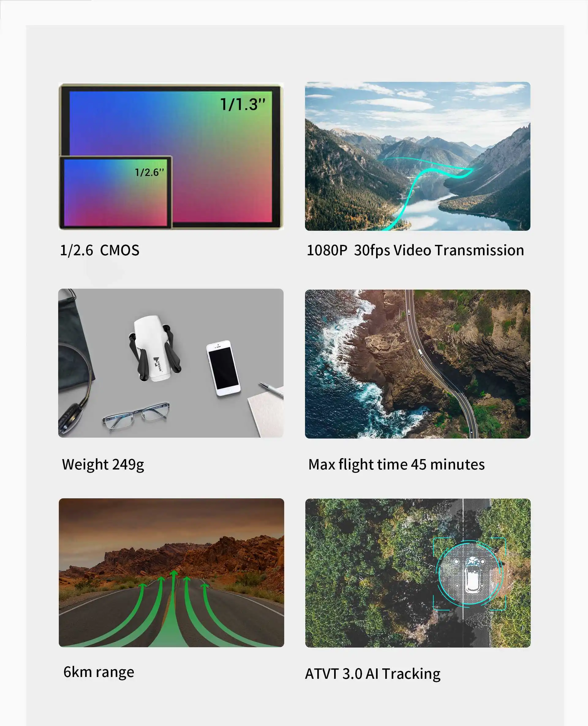
Task: Open the coastal road aerial image
Action: click(417, 364)
